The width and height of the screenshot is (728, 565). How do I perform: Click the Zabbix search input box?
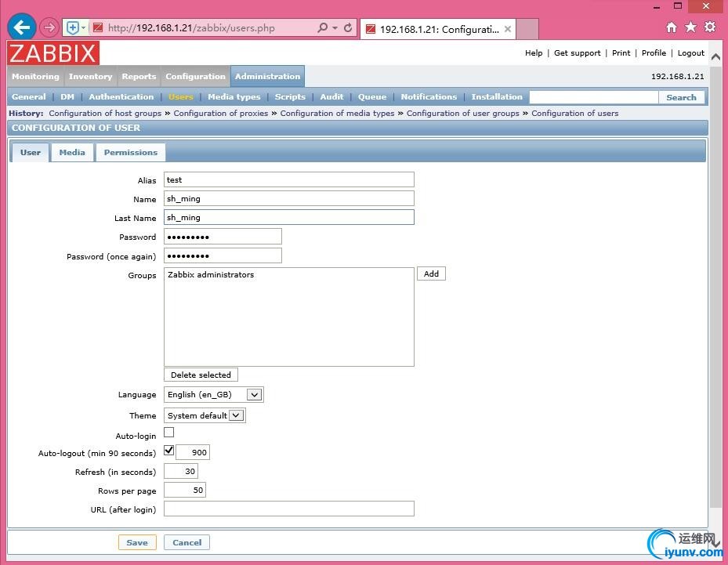(593, 97)
